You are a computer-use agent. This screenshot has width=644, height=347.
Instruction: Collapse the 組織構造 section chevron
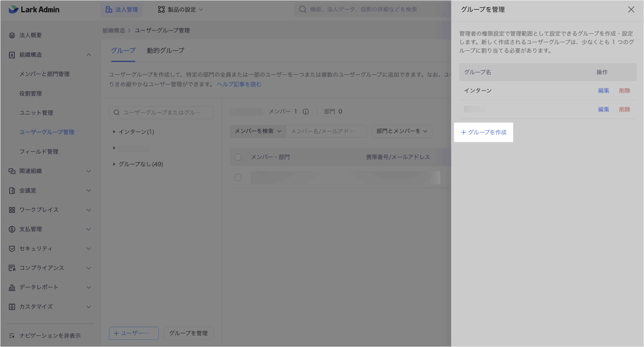pos(89,55)
